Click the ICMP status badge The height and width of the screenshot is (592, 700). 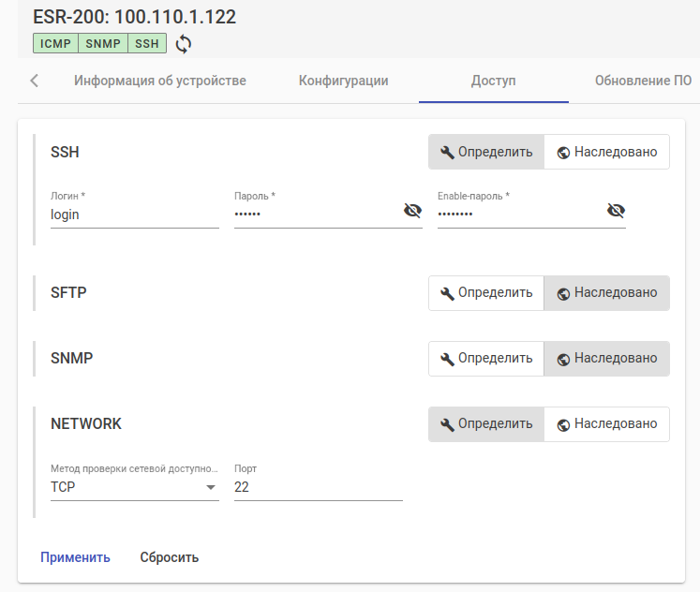[x=53, y=43]
